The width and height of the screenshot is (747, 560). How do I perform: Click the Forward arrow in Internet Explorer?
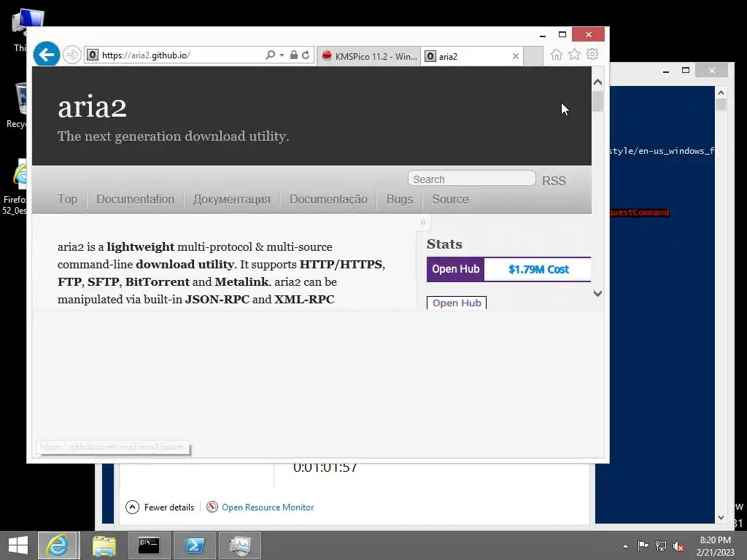(72, 55)
